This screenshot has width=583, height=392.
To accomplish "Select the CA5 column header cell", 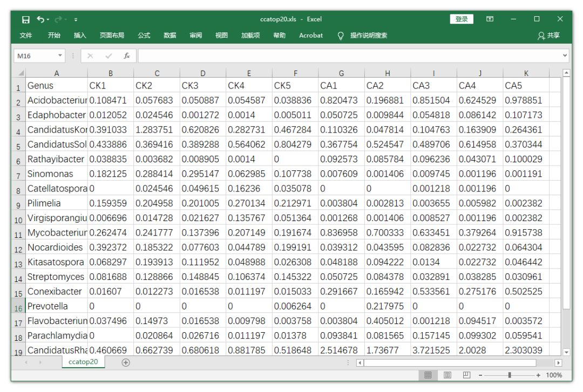I will (526, 85).
